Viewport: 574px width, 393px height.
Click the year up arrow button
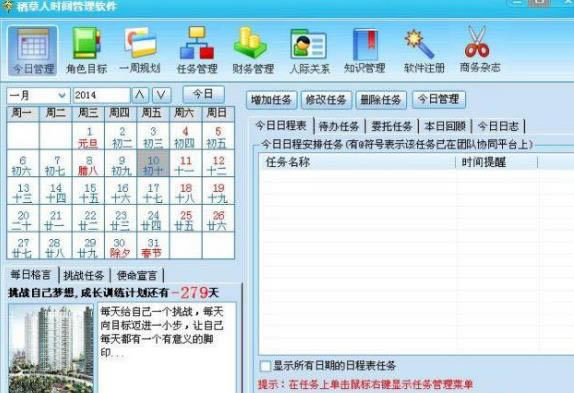[140, 96]
